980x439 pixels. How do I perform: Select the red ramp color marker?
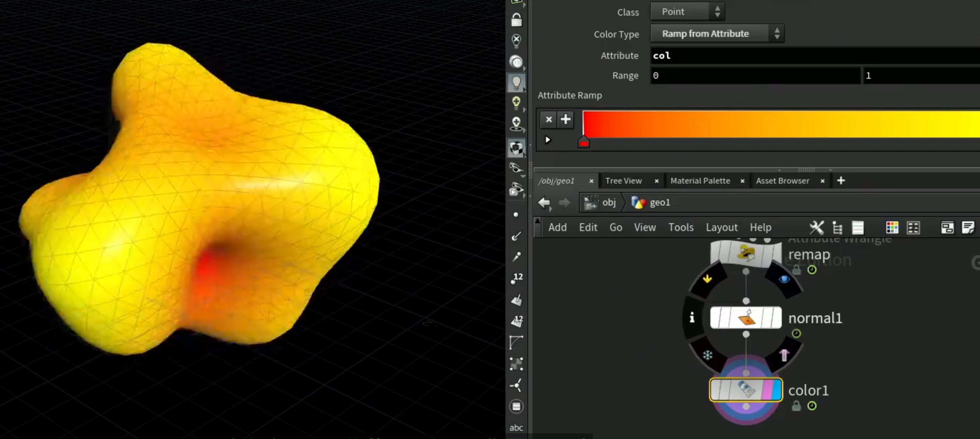click(x=584, y=143)
